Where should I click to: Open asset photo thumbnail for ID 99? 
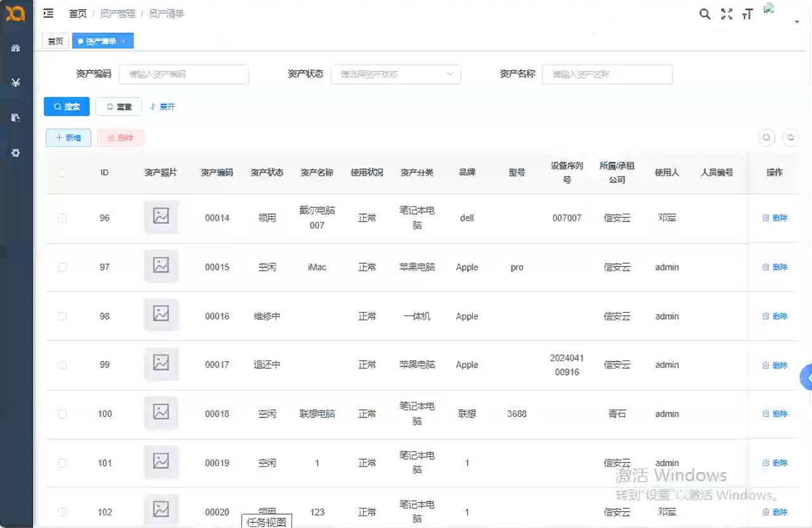click(x=161, y=364)
